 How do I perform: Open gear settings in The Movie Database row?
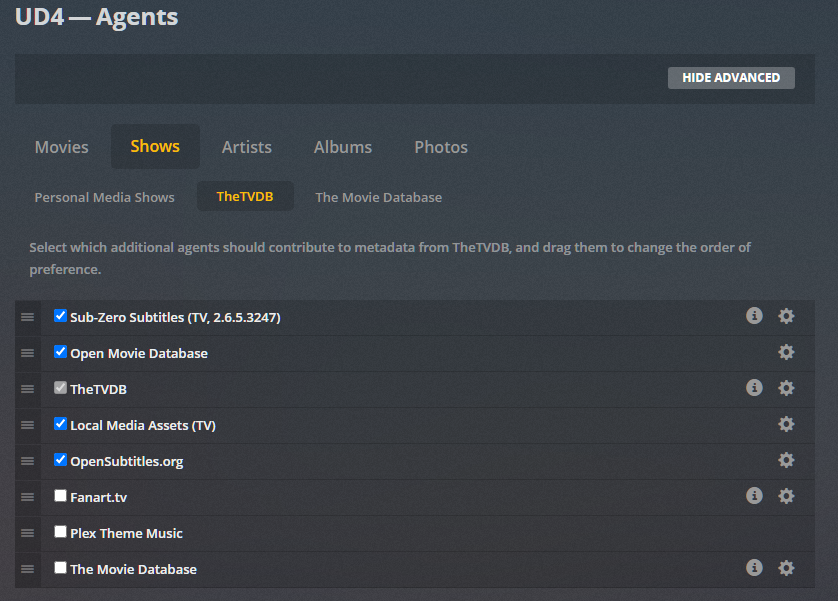click(x=786, y=568)
